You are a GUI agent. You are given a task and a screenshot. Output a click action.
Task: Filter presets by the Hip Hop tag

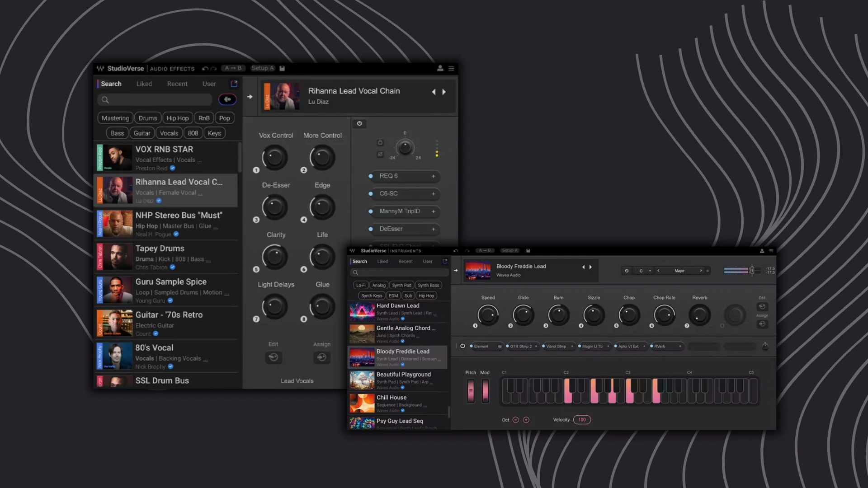177,118
